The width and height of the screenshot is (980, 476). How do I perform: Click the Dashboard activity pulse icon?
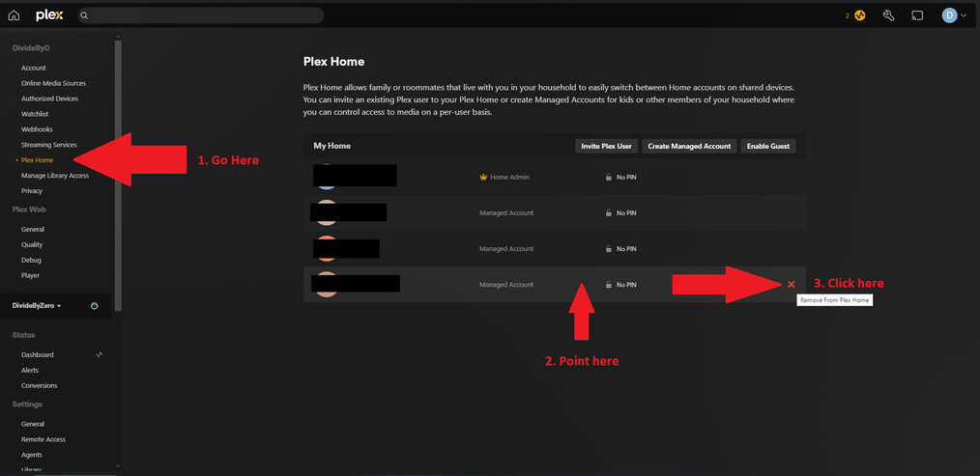100,354
